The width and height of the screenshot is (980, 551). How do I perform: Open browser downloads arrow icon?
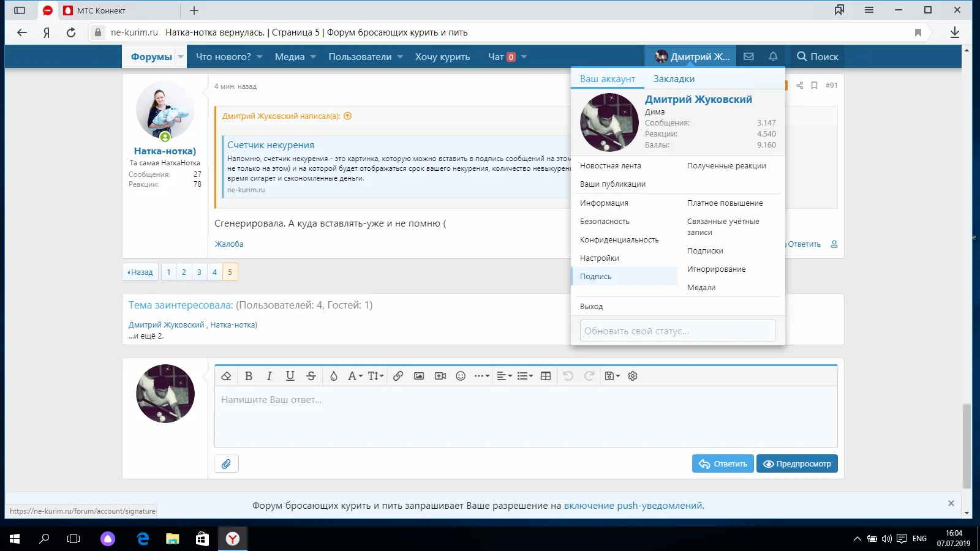[954, 32]
